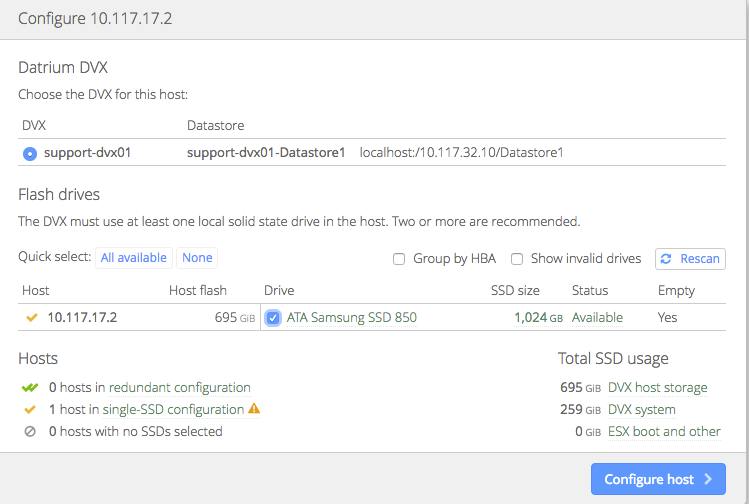Enable the Group by HBA checkbox
This screenshot has width=749, height=504.
click(399, 258)
